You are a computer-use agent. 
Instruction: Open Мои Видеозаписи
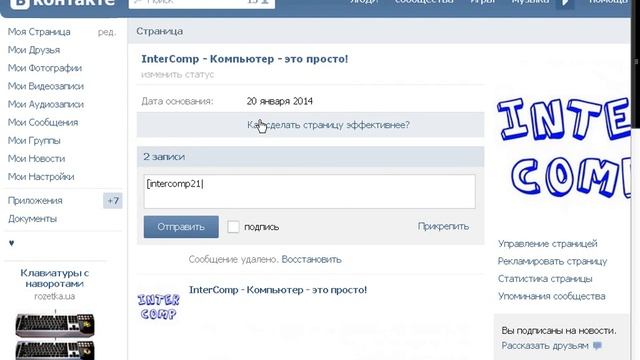[46, 86]
